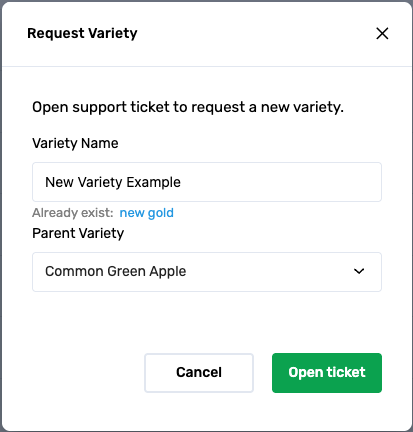Open the new gold existing variety link
The width and height of the screenshot is (413, 432).
(147, 213)
